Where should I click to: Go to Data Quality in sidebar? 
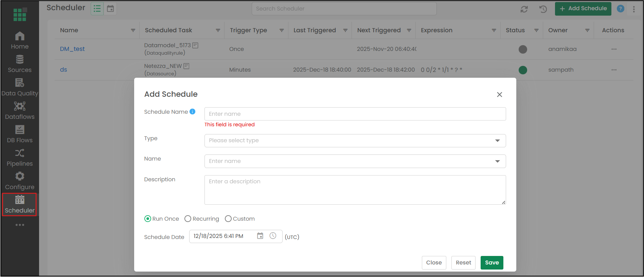20,88
